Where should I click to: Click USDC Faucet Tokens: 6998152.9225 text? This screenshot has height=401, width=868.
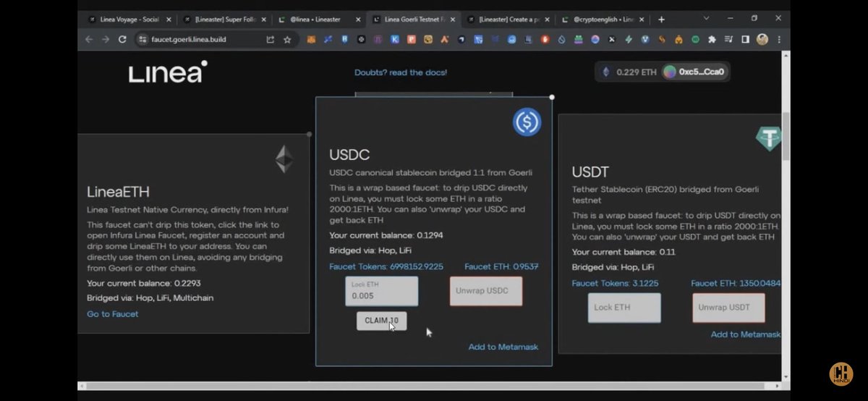[386, 266]
